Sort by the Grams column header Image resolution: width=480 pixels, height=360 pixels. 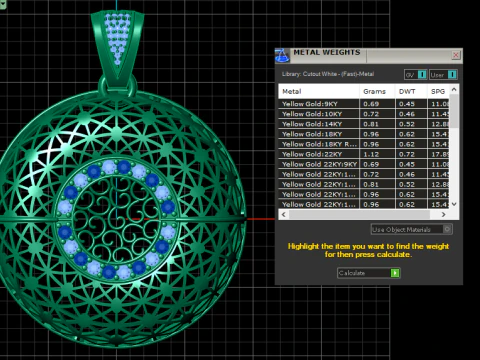click(377, 91)
